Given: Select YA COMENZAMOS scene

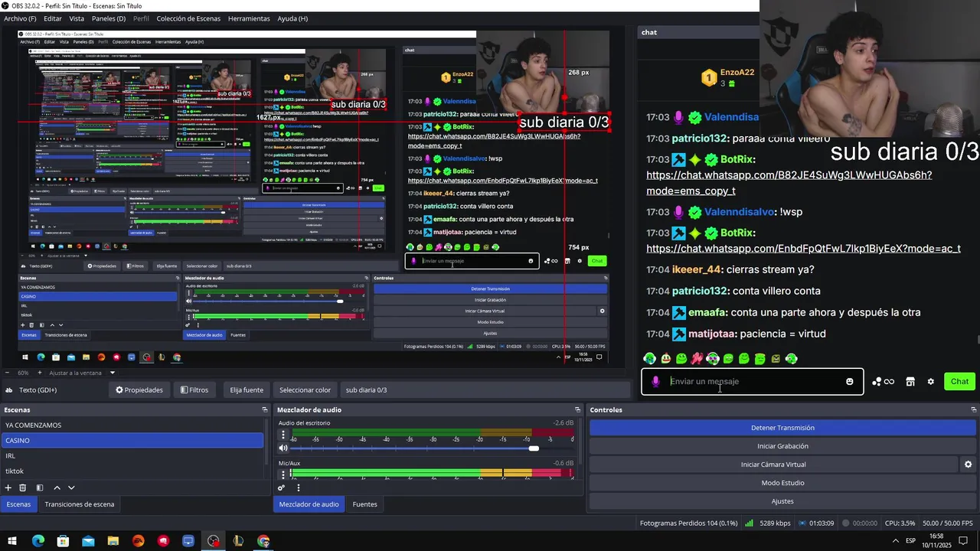Looking at the screenshot, I should (x=132, y=425).
